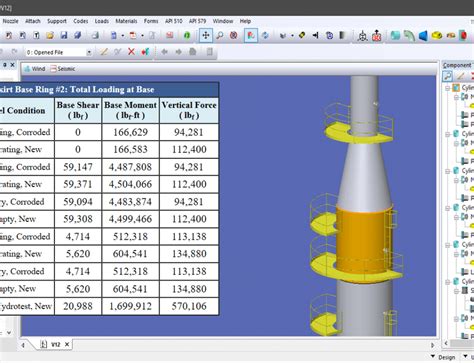Click the grey forward arrow icon
The height and width of the screenshot is (363, 474).
(179, 52)
